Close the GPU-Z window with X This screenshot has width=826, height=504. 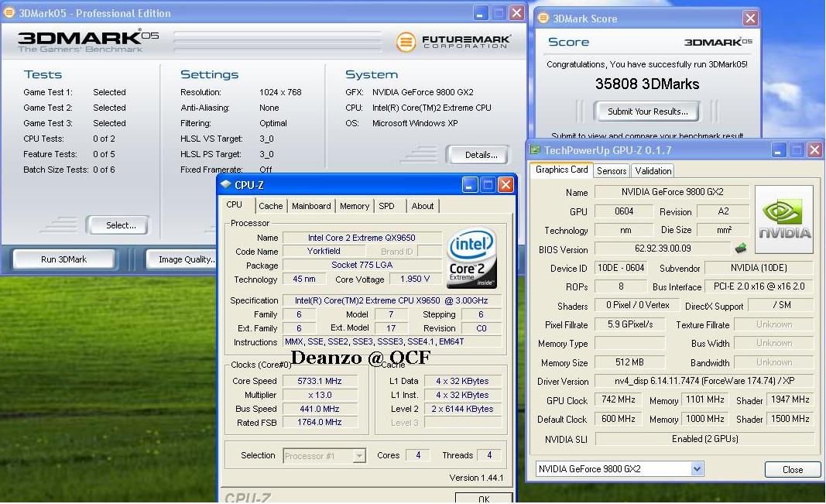pyautogui.click(x=814, y=150)
